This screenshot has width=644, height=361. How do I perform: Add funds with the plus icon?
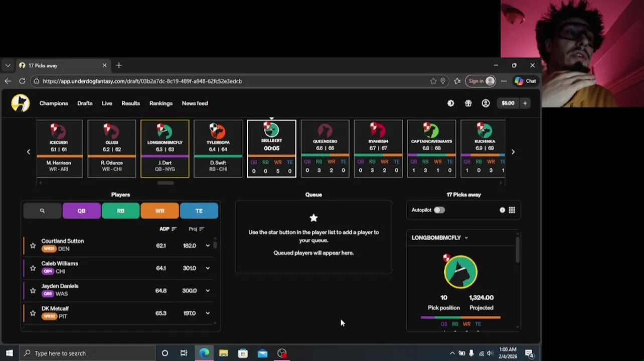pos(525,103)
